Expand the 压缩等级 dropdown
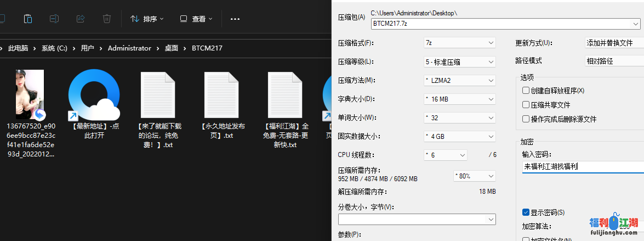644x241 pixels. click(459, 62)
